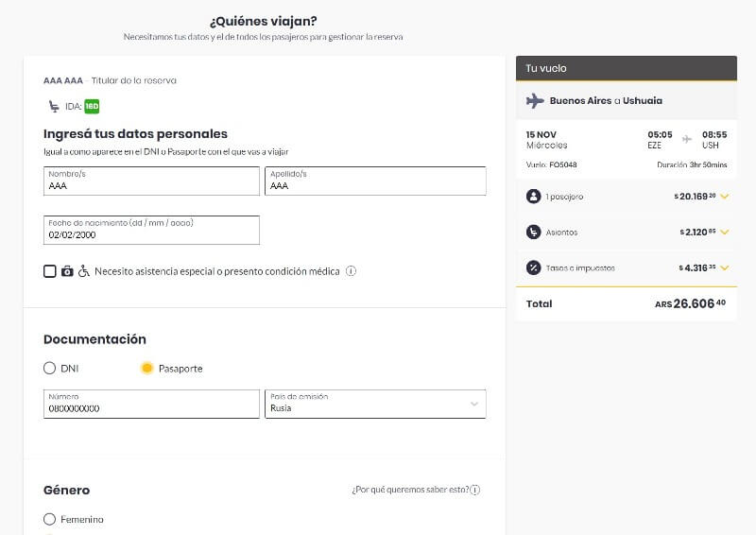Viewport: 756px width, 535px height.
Task: Open the special assistance info icon
Action: tap(351, 271)
